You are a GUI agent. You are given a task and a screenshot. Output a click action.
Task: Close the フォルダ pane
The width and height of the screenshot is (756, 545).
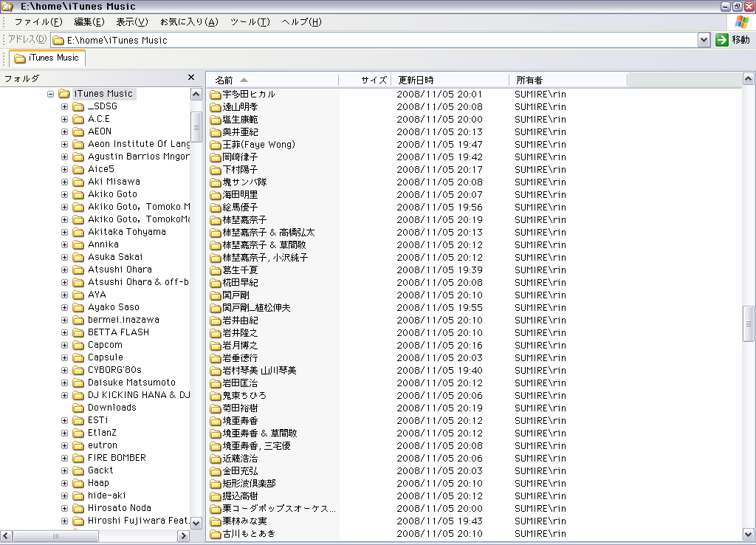(191, 77)
